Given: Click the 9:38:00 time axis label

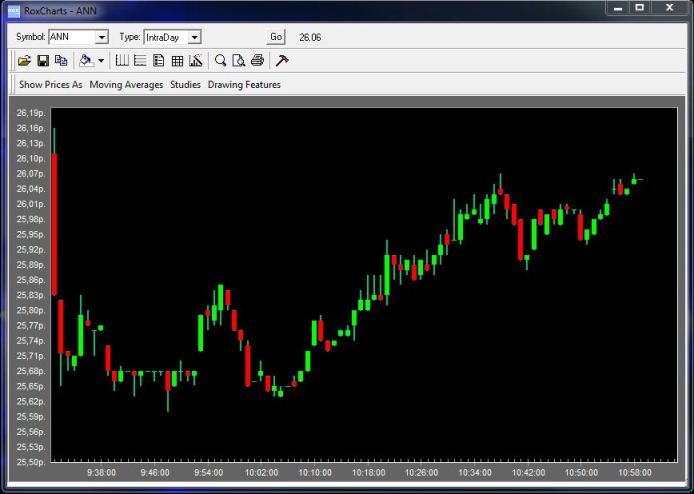Looking at the screenshot, I should click(x=101, y=473).
